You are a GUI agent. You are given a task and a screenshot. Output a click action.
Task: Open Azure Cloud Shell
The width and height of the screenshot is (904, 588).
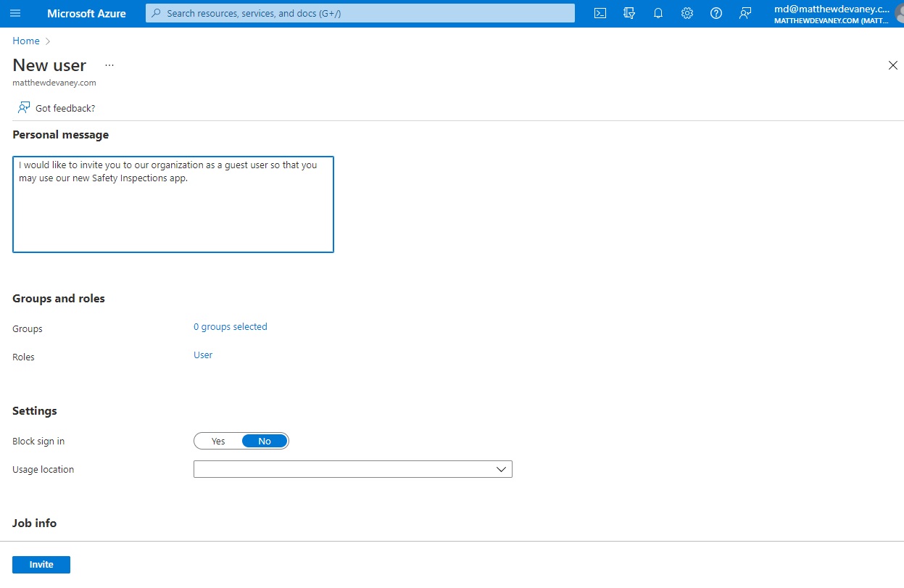pos(600,13)
